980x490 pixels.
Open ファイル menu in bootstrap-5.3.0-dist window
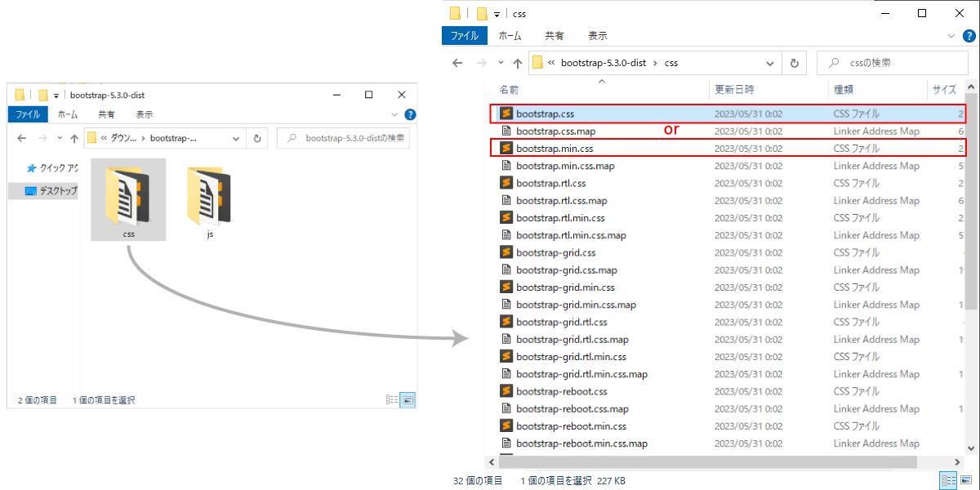point(28,114)
